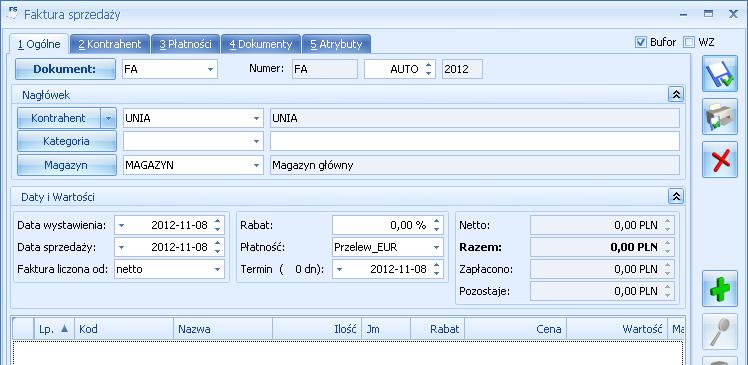
Task: Open the Data wystawienia calendar dropdown
Action: click(121, 225)
